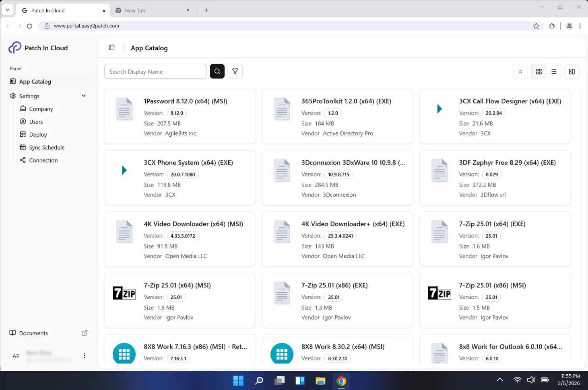Click the search magnifier button
Viewport: 588px width, 390px height.
coord(217,72)
